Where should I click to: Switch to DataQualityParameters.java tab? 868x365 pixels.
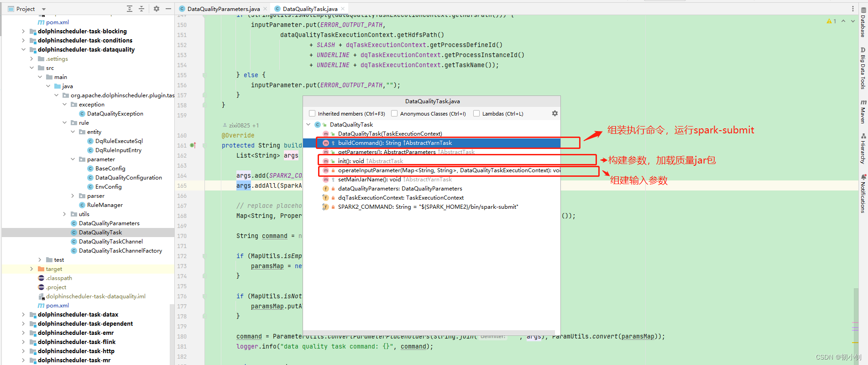tap(224, 9)
